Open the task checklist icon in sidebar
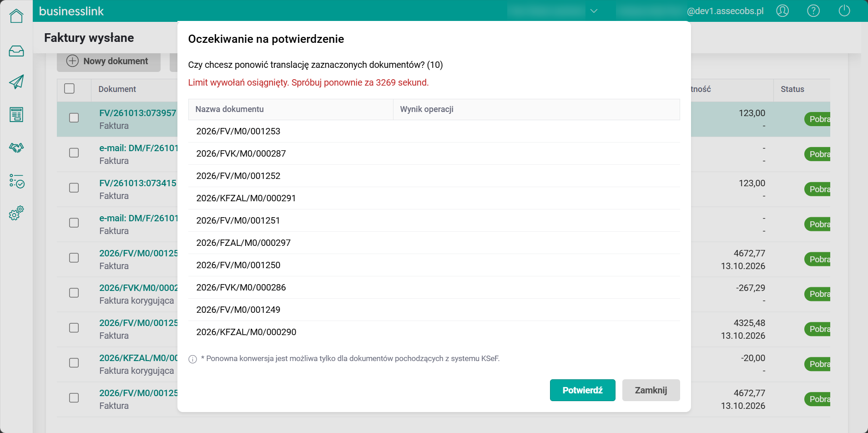Screen dimensions: 868x433 tap(16, 181)
